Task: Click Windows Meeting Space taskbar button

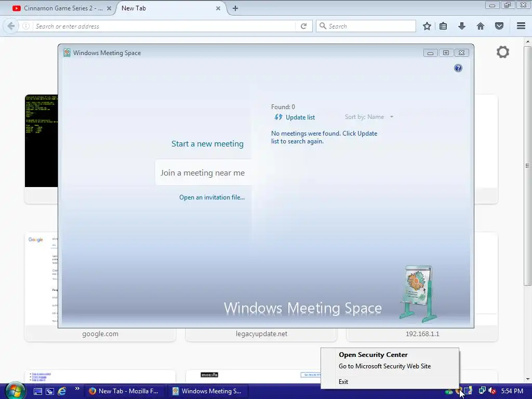Action: tap(208, 391)
